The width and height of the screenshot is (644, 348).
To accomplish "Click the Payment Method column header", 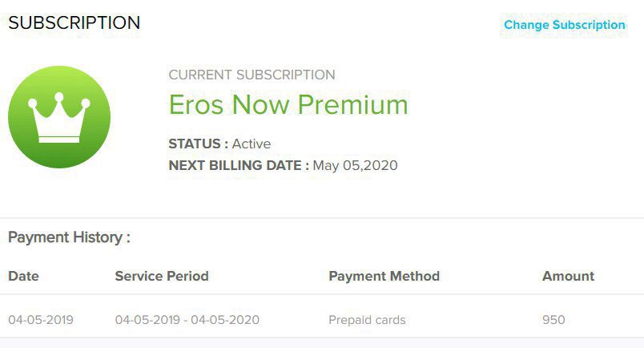I will (x=384, y=276).
